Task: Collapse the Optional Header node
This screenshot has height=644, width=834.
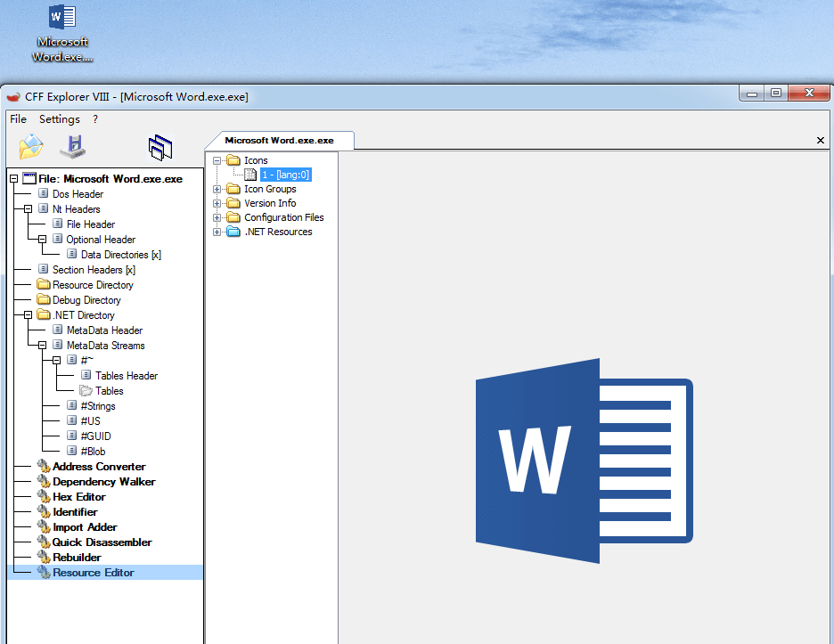Action: (42, 240)
